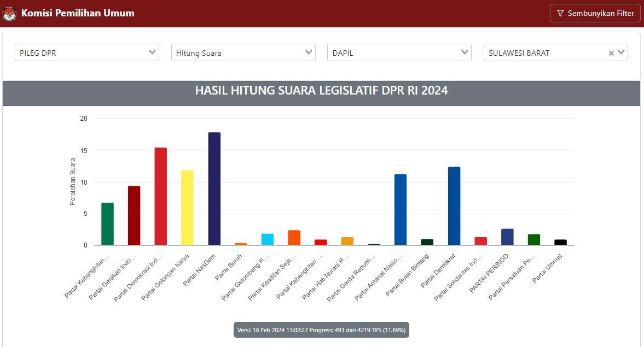
Task: Click the funnel filter icon in the top bar
Action: 560,13
